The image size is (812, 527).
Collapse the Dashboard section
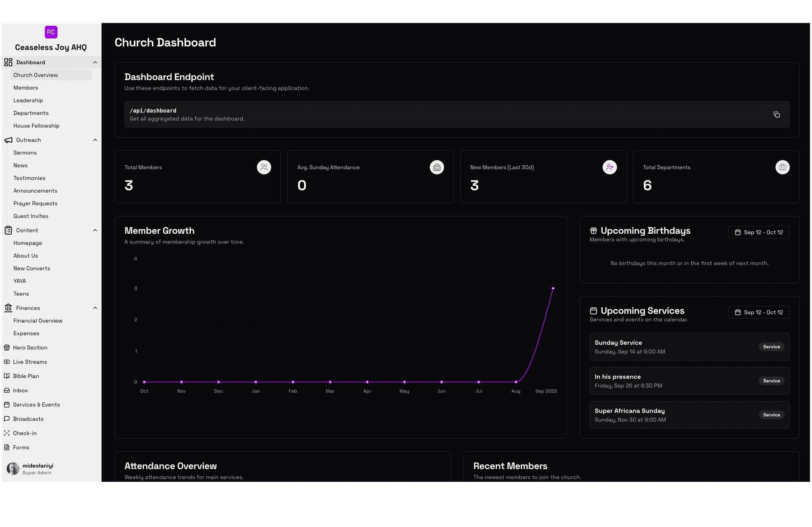tap(95, 62)
